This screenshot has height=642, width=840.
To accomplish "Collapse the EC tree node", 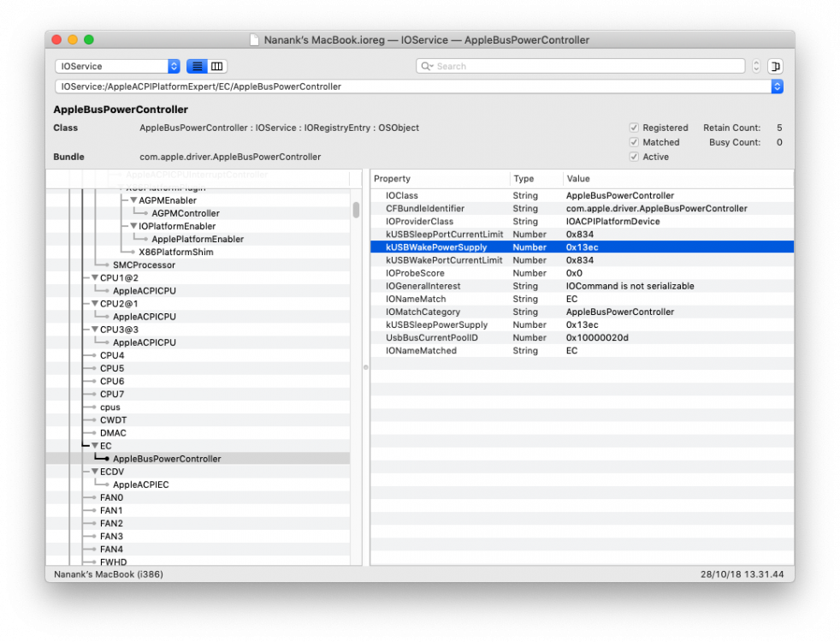I will pyautogui.click(x=95, y=445).
